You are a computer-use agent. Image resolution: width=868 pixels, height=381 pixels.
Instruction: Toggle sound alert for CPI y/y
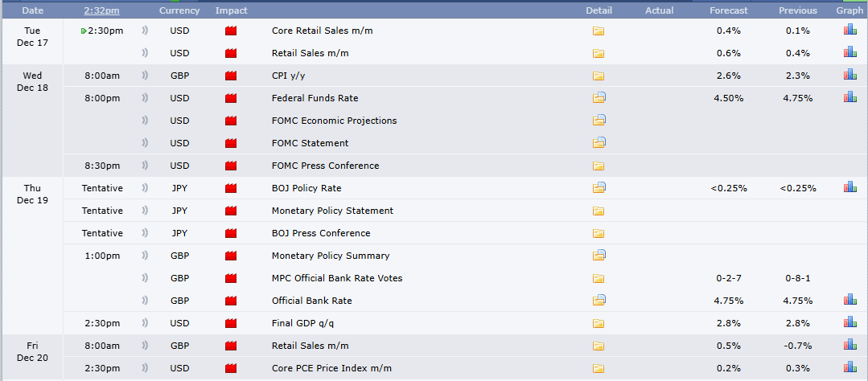pyautogui.click(x=145, y=76)
